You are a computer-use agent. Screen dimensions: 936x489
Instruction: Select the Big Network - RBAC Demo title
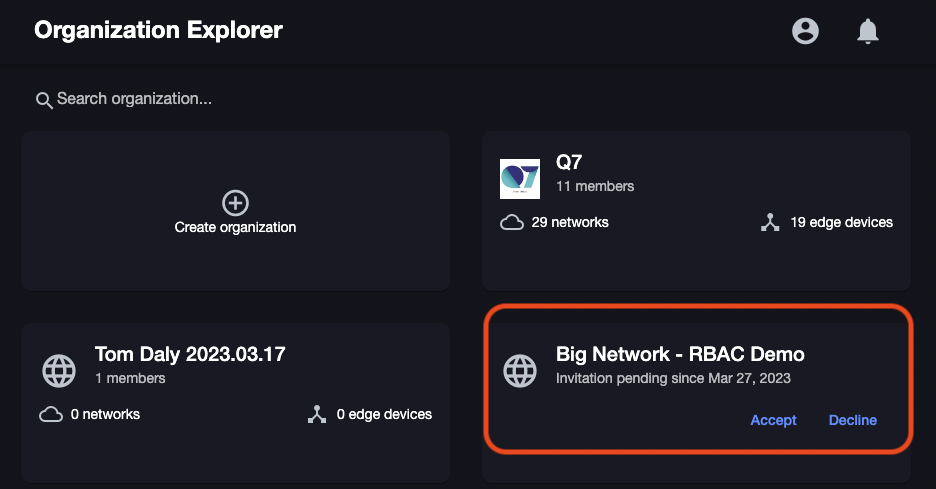pos(680,354)
